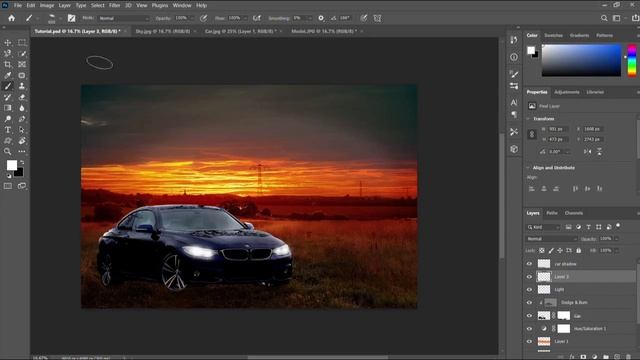This screenshot has width=640, height=360.
Task: Select the Clone Stamp tool
Action: click(x=22, y=86)
